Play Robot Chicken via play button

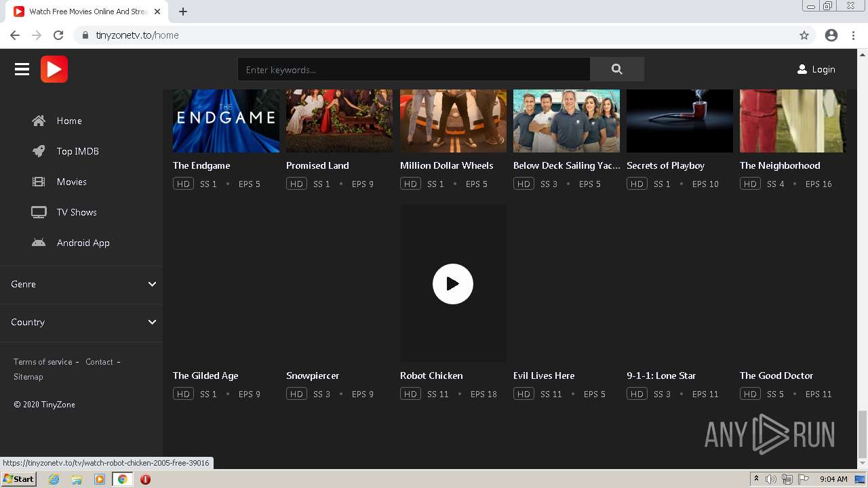pyautogui.click(x=453, y=283)
